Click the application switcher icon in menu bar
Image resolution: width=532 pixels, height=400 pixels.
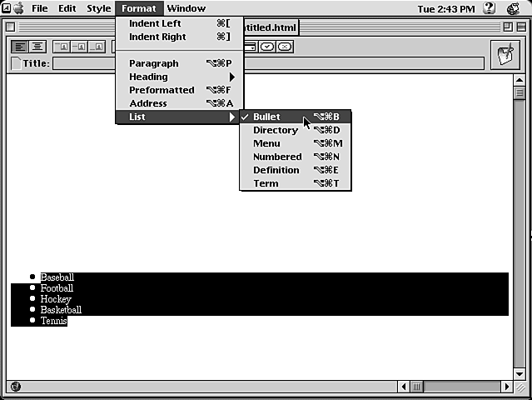coord(516,8)
